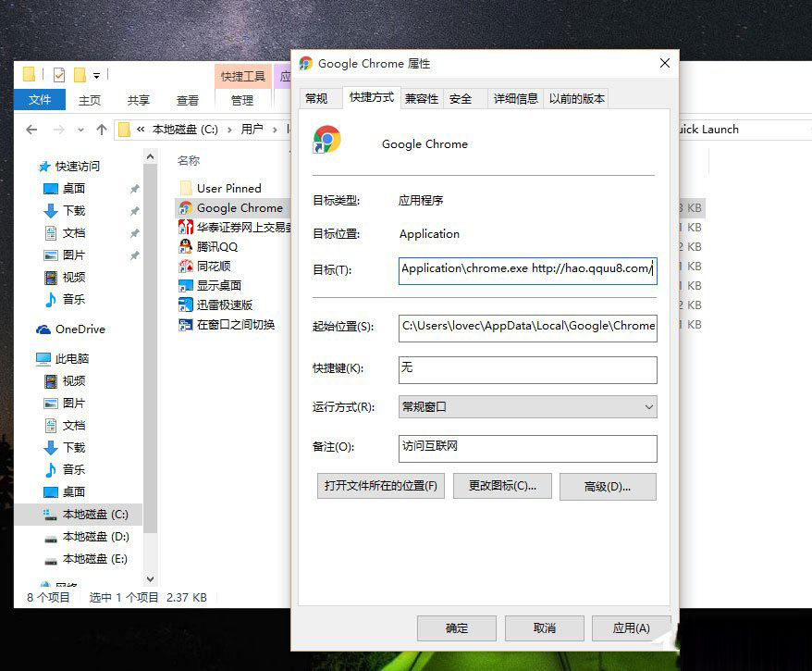This screenshot has width=812, height=671.
Task: Click the Explorer forward arrow
Action: pos(58,130)
